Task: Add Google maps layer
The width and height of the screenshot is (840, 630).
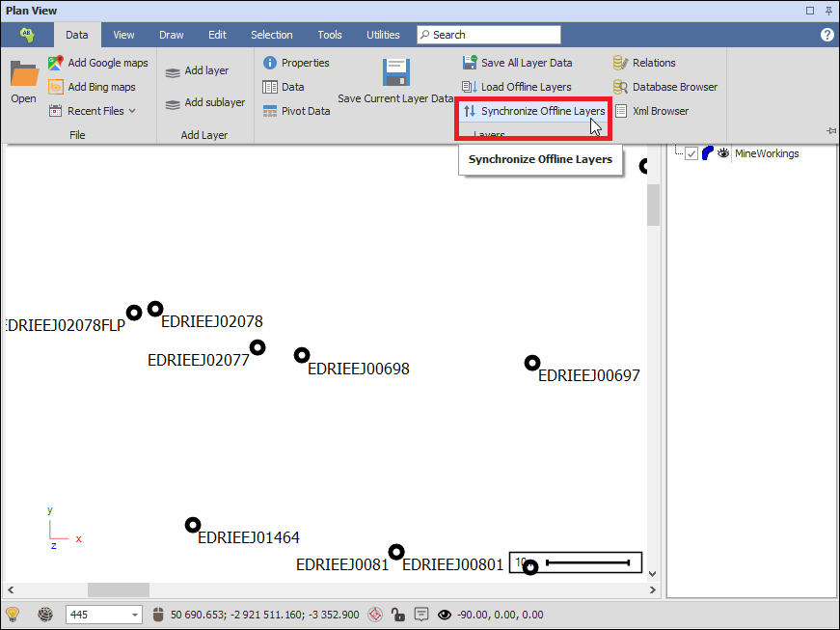Action: pyautogui.click(x=97, y=63)
